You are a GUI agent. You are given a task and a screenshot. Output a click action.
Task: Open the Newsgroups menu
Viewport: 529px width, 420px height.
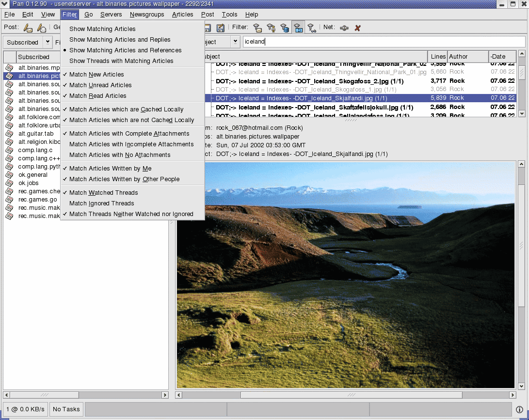147,15
